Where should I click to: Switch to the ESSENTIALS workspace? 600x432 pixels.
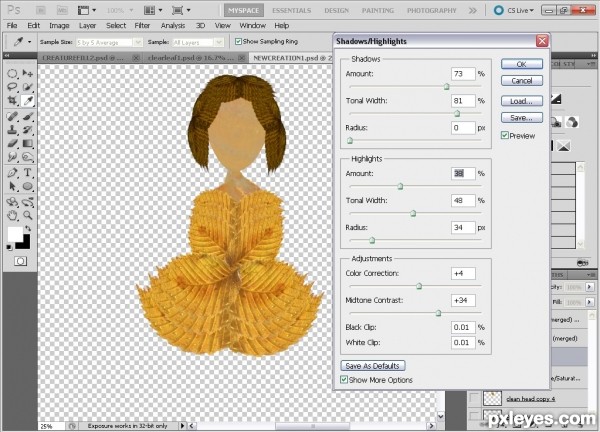tap(292, 10)
